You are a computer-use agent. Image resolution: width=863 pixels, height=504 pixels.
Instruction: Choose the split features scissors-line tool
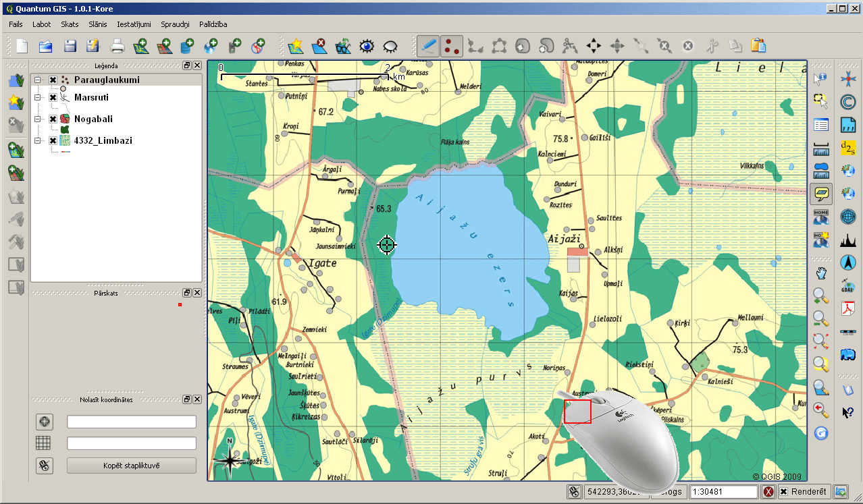[570, 46]
